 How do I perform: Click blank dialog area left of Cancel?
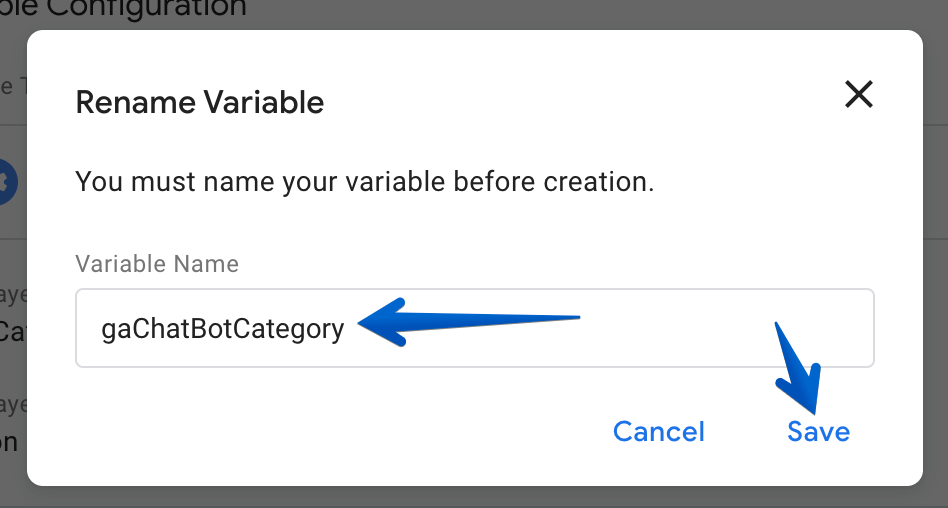339,431
